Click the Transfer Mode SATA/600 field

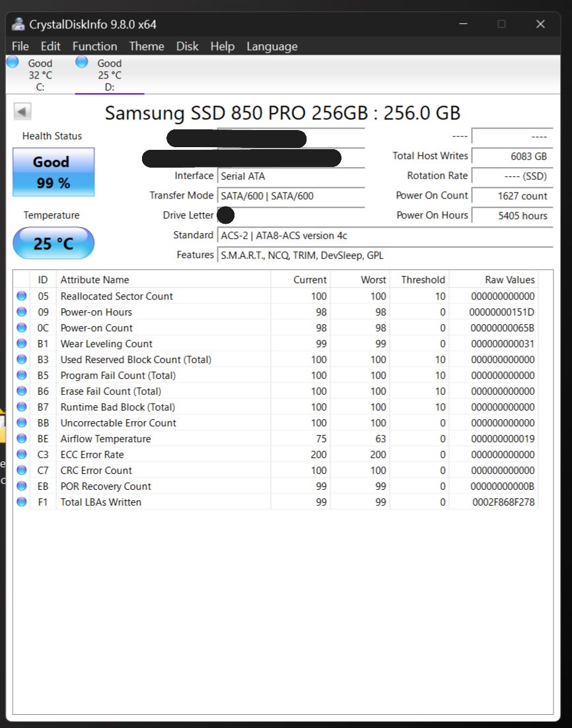(291, 196)
